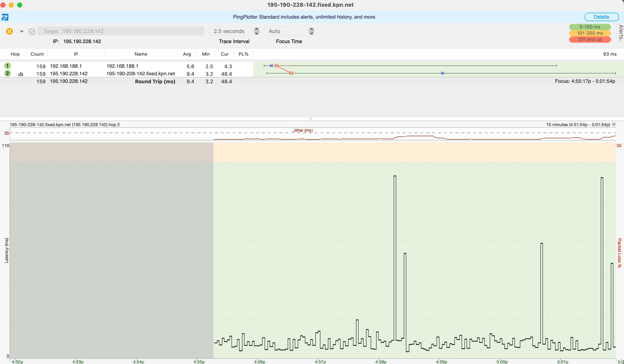This screenshot has width=624, height=364.
Task: Open dropdown arrow beside pause button
Action: pyautogui.click(x=22, y=31)
